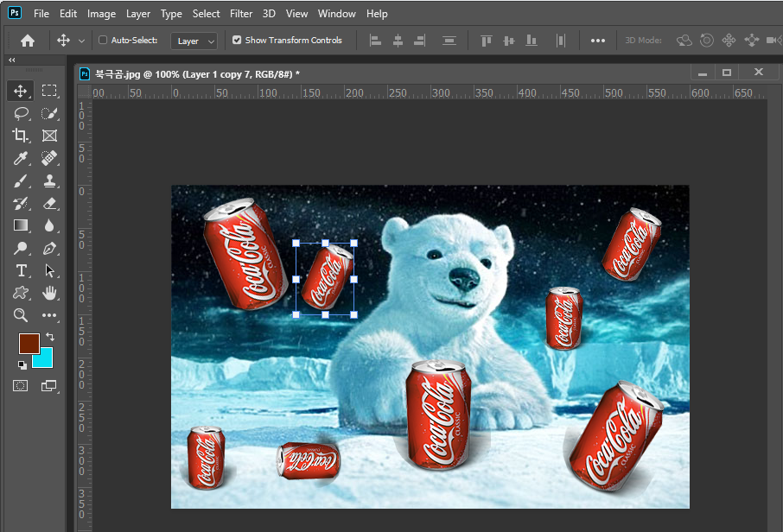Open the Select menu
The image size is (783, 532).
click(x=207, y=14)
